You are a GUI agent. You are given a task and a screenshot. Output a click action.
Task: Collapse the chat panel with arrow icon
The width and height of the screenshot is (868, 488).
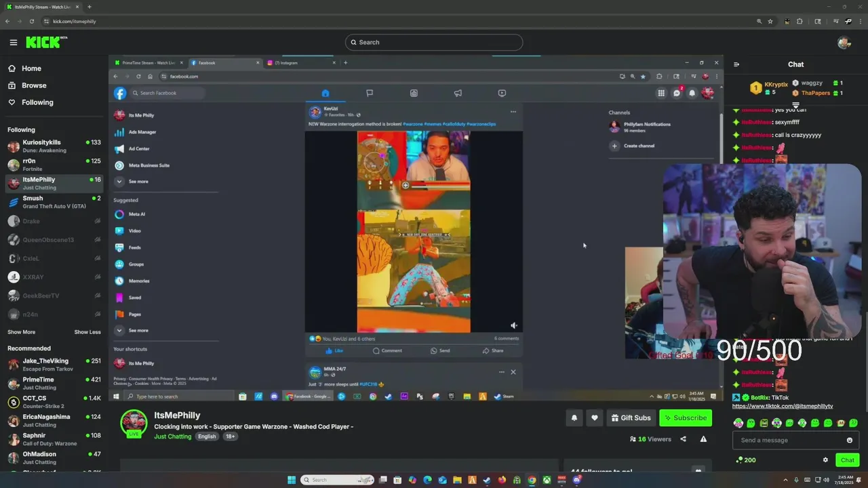(x=736, y=64)
